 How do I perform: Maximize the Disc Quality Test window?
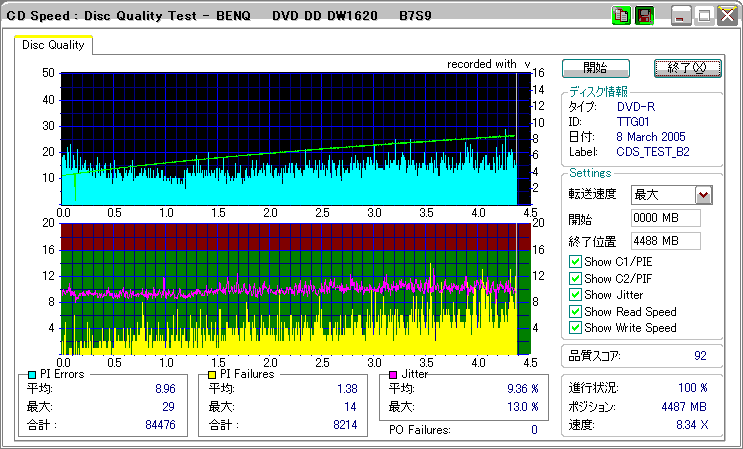coord(704,16)
